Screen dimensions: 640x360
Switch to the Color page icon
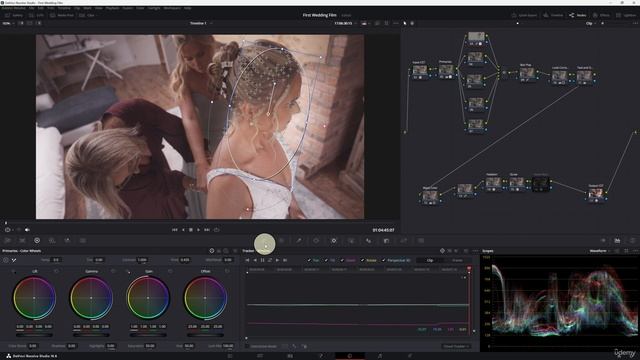point(350,356)
